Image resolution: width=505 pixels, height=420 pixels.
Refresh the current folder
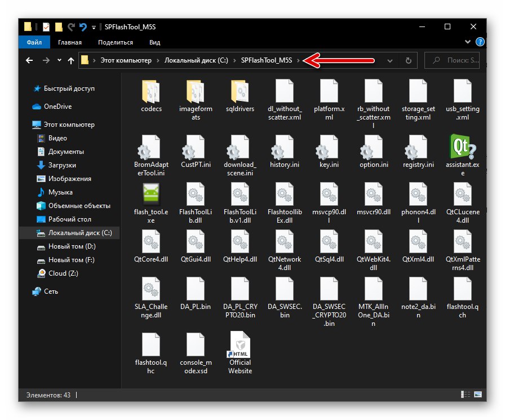click(x=409, y=60)
